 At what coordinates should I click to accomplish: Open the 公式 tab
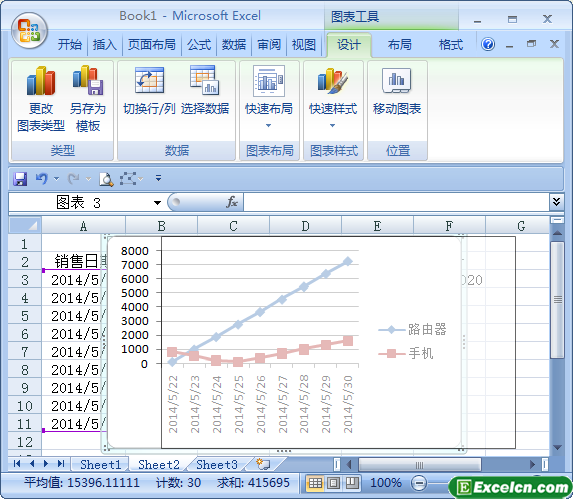click(199, 45)
